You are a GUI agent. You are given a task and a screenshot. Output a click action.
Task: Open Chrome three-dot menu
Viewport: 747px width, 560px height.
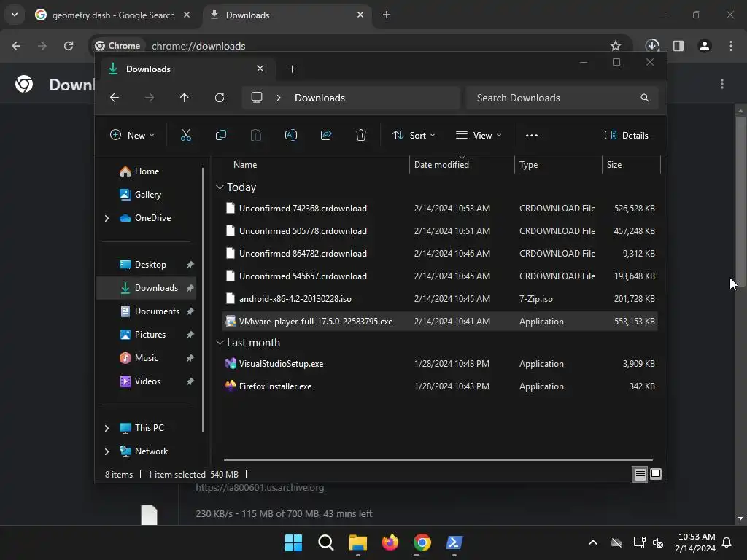tap(731, 46)
